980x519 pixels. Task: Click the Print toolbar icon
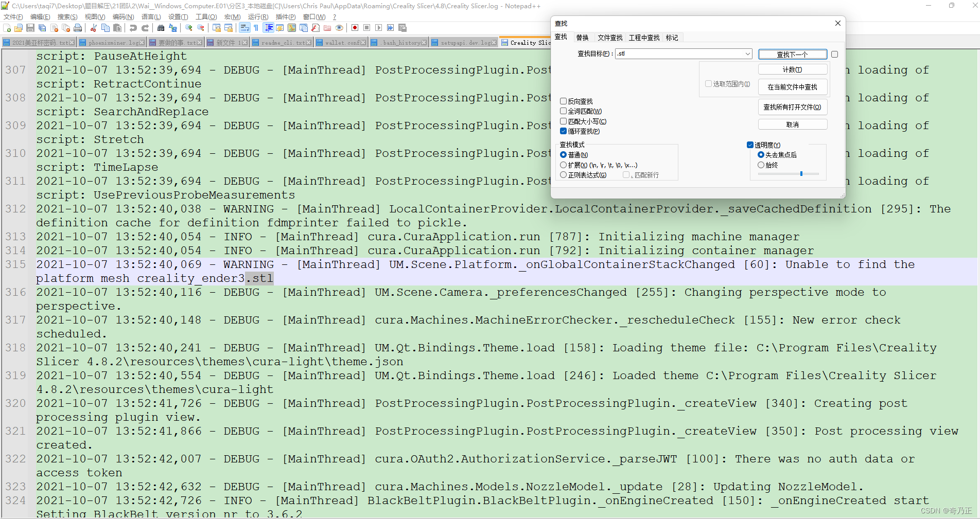point(78,28)
